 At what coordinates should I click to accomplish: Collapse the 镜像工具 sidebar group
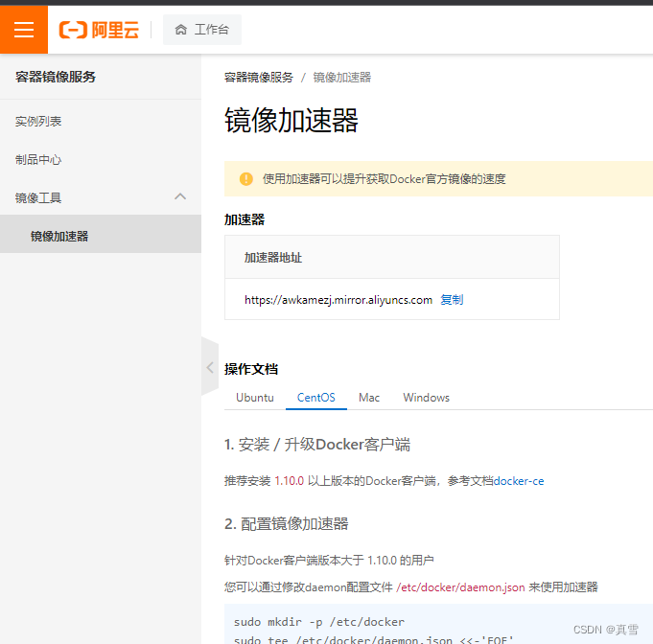point(101,197)
